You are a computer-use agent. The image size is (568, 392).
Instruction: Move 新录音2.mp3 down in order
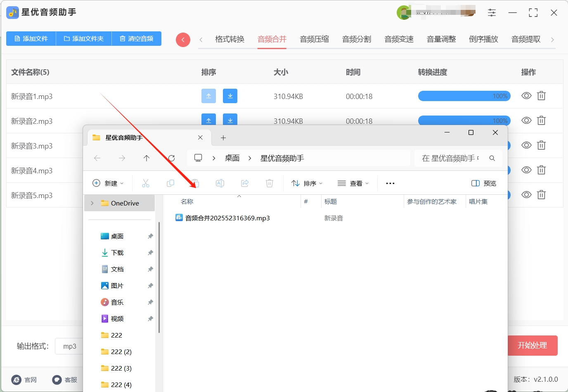[230, 119]
